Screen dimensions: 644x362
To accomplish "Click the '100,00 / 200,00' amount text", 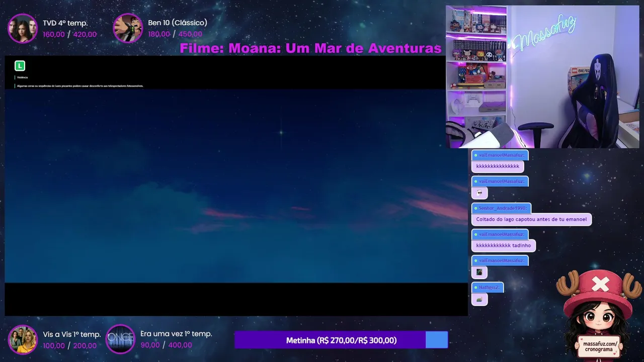I will pyautogui.click(x=69, y=345).
